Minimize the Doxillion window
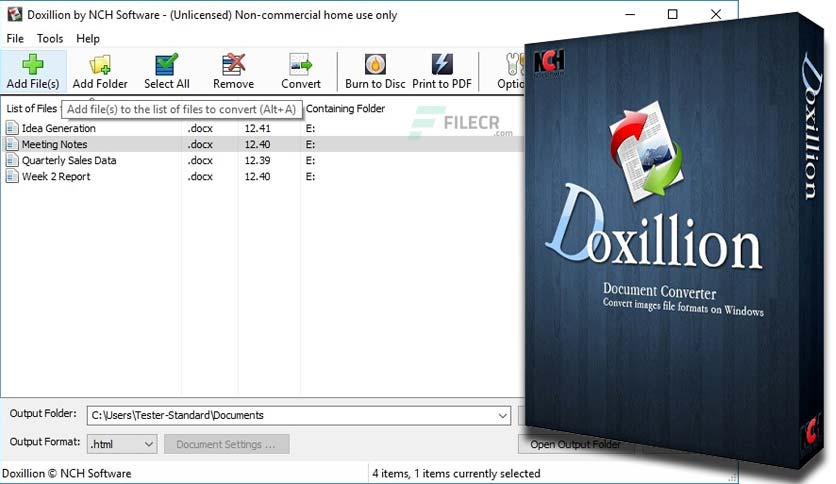Screen dimensions: 836x484 pyautogui.click(x=630, y=14)
